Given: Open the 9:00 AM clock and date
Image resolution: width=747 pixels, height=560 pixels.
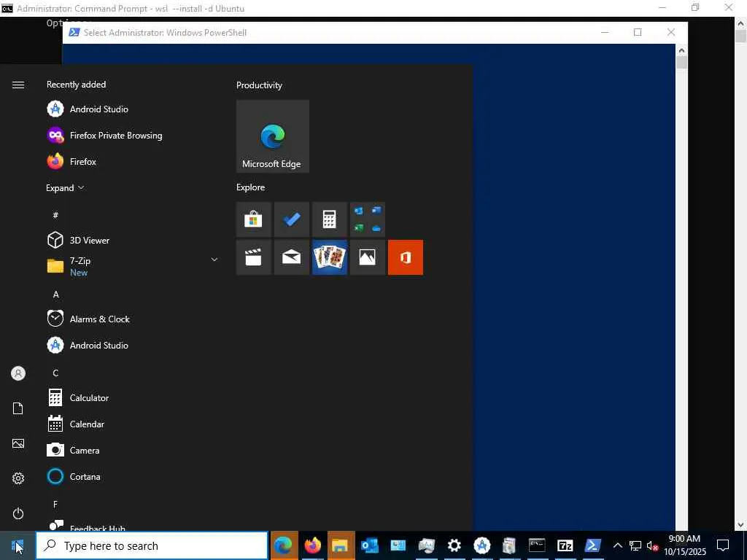Looking at the screenshot, I should (684, 545).
